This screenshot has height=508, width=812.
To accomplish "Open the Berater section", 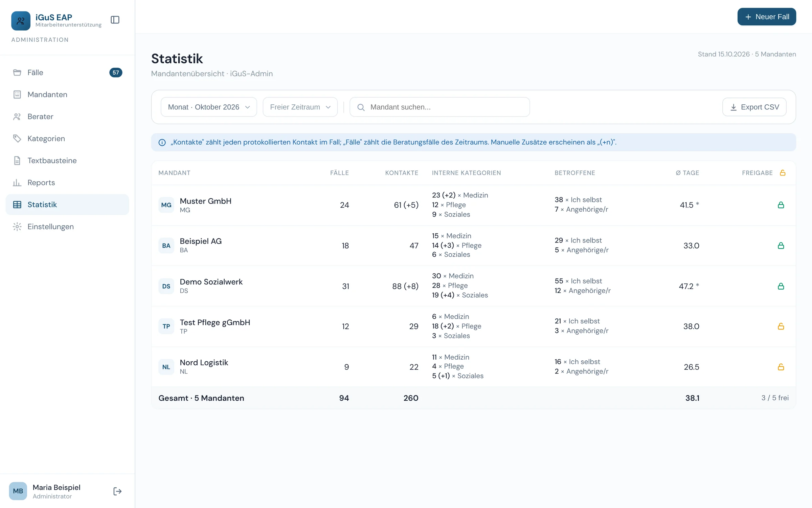I will pos(67,117).
